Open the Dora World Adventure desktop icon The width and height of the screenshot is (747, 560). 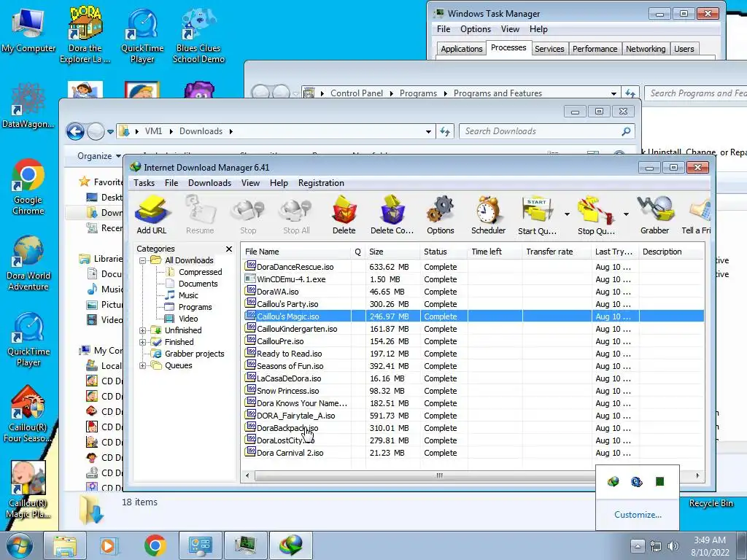pos(28,262)
